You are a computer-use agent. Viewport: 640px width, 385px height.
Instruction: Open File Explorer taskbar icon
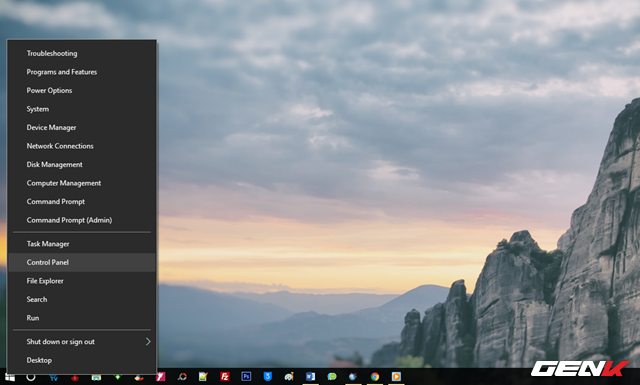(x=96, y=378)
